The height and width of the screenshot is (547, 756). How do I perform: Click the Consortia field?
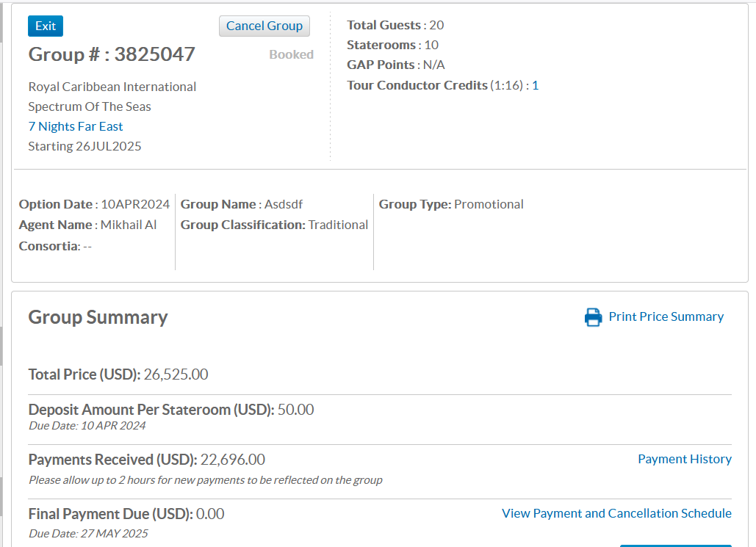[55, 246]
